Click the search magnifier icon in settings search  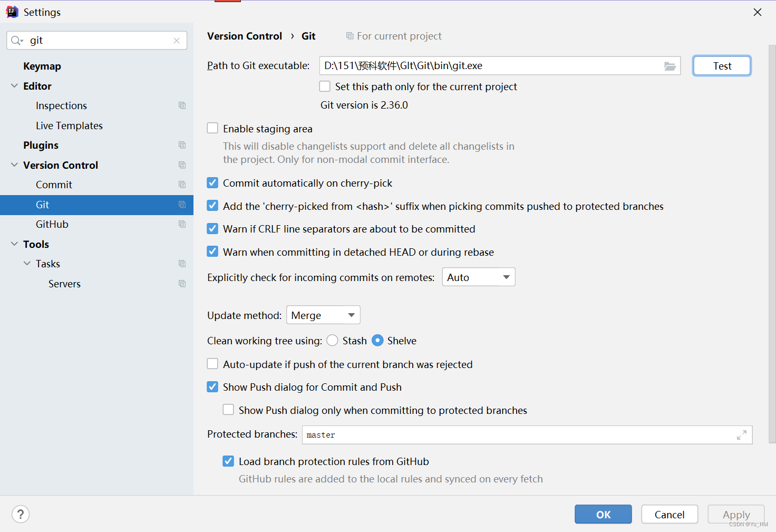(x=15, y=41)
